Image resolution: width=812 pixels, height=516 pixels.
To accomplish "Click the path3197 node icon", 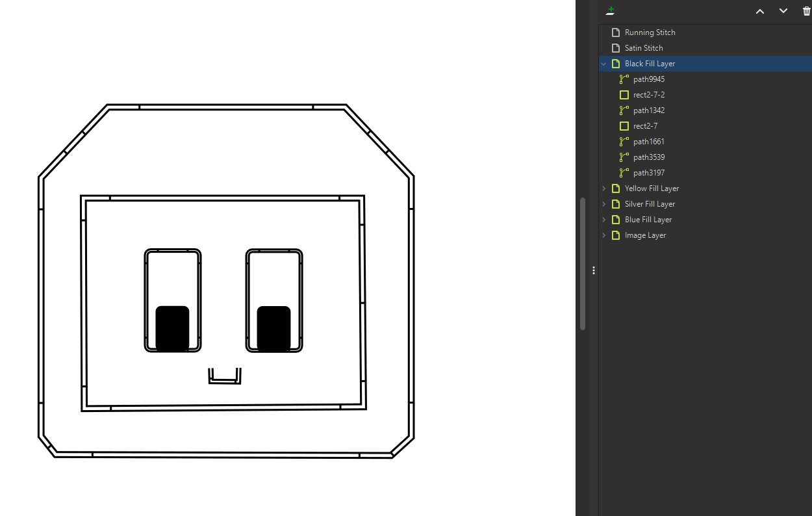I will [624, 173].
